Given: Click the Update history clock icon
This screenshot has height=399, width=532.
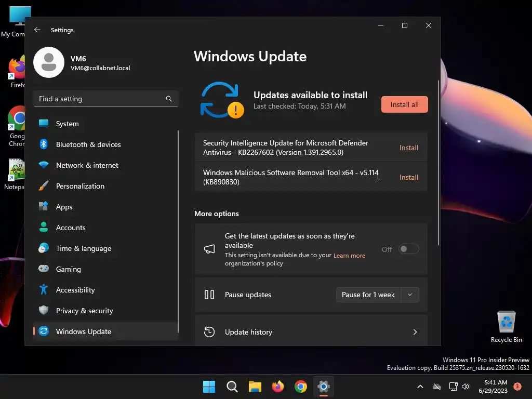Looking at the screenshot, I should click(209, 332).
